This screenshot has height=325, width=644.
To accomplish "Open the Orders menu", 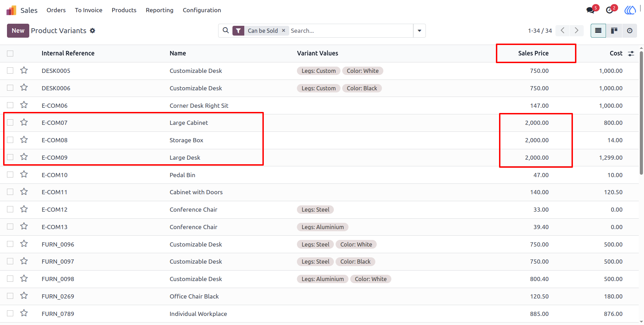I will [56, 10].
